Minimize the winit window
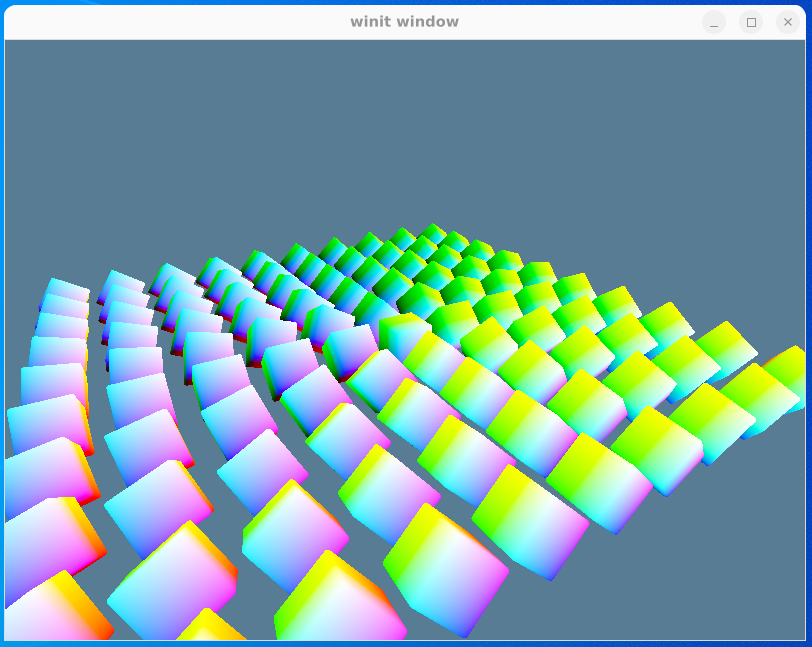This screenshot has height=647, width=812. (x=714, y=22)
